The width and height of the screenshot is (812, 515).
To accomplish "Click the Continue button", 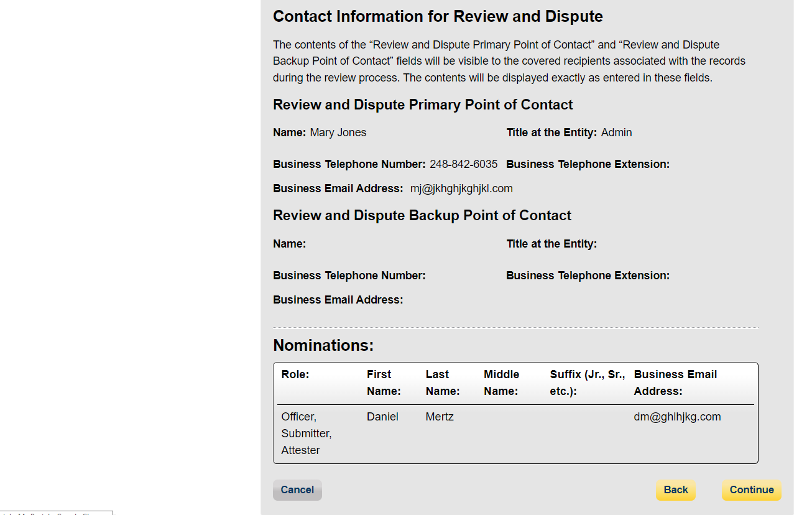I will point(751,490).
